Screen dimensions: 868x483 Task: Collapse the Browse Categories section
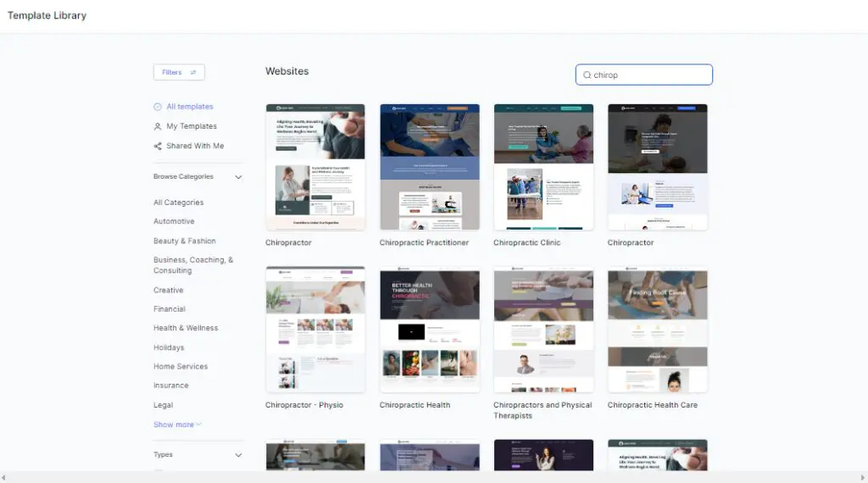(238, 177)
